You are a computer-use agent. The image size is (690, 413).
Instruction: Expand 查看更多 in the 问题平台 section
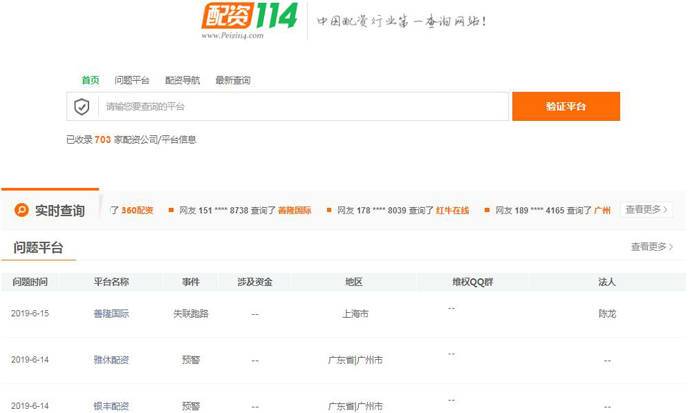tap(652, 247)
